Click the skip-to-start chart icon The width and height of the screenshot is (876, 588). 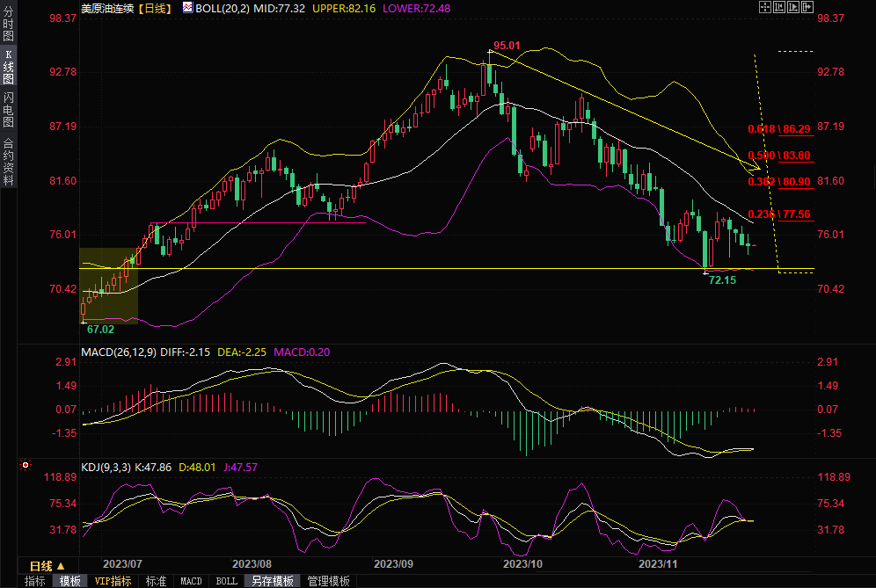pyautogui.click(x=777, y=7)
